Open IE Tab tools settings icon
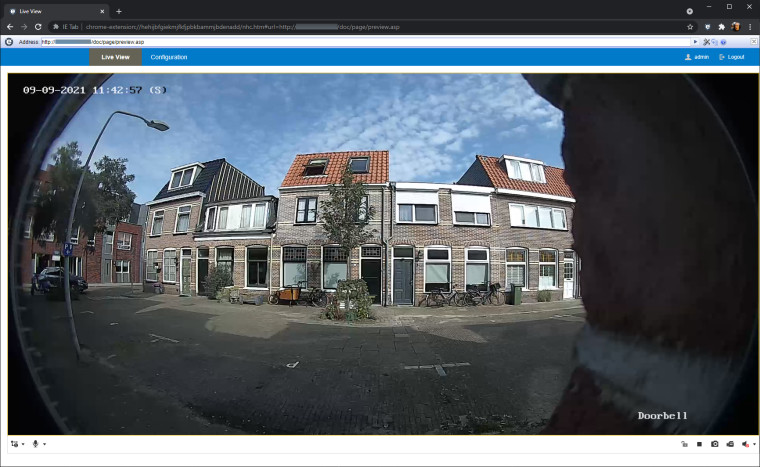The height and width of the screenshot is (467, 760). point(706,42)
